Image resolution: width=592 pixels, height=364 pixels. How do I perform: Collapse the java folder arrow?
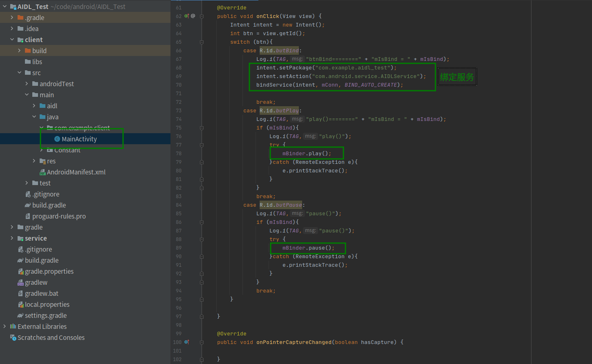(34, 117)
